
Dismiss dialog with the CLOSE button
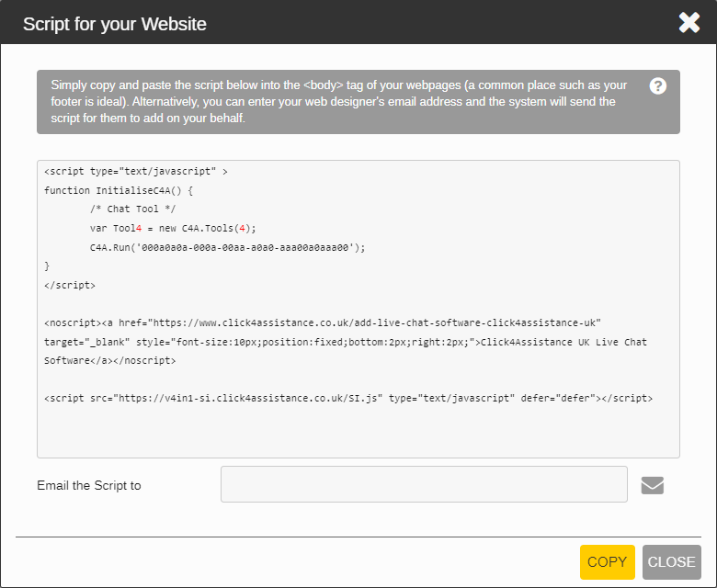click(x=671, y=561)
